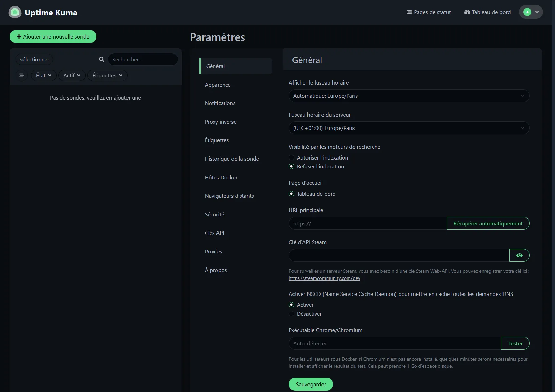This screenshot has height=392, width=555.
Task: Click the Sauvegarder button
Action: 311,384
